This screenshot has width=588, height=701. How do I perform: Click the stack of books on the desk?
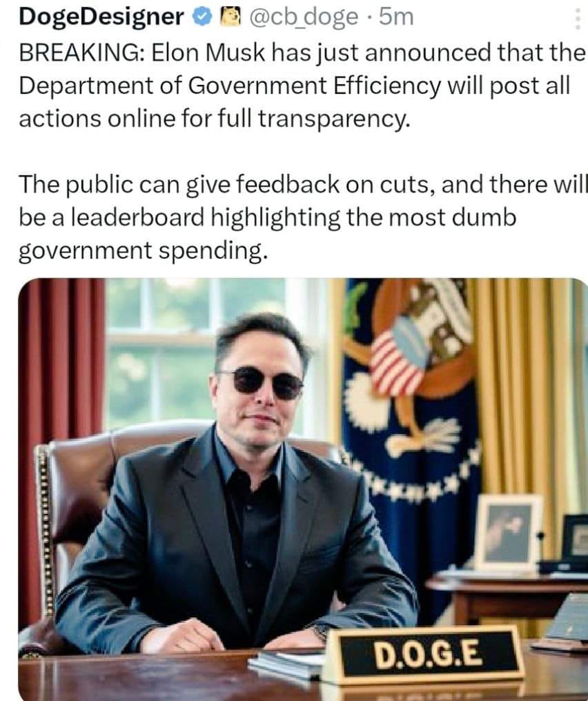coord(287,664)
